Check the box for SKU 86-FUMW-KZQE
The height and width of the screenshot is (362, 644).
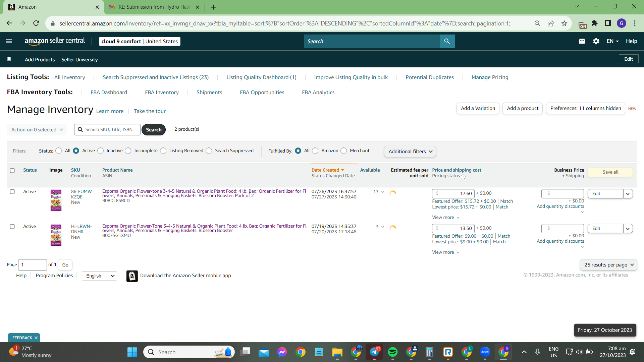12,192
